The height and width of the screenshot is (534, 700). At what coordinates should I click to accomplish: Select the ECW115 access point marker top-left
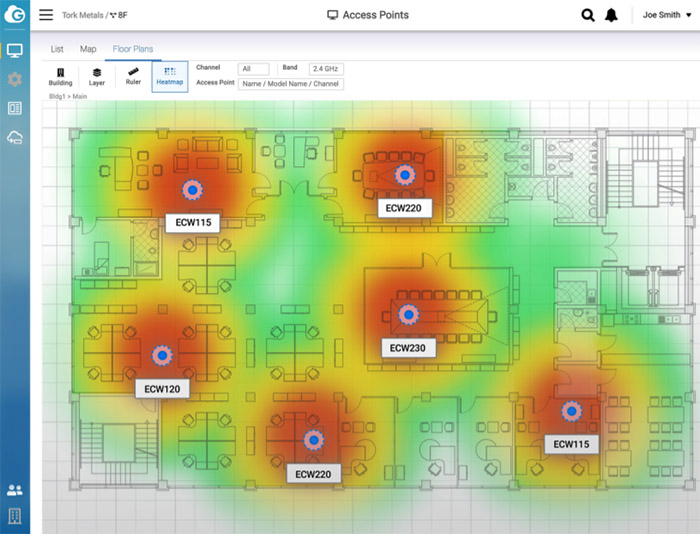click(x=192, y=190)
